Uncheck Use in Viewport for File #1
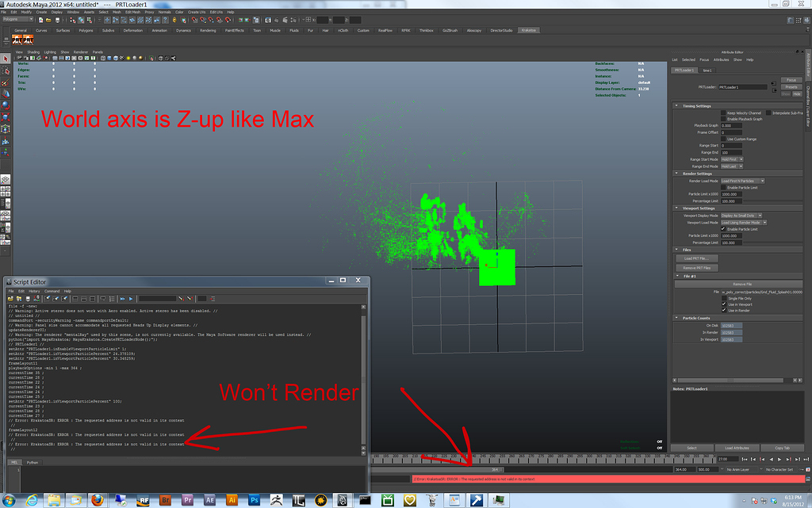The height and width of the screenshot is (508, 812). click(723, 304)
